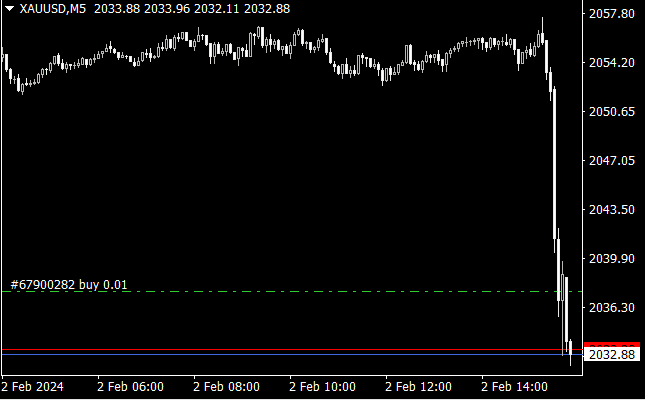Click the 2 Feb 10:00 time label
The height and width of the screenshot is (400, 645).
[322, 387]
